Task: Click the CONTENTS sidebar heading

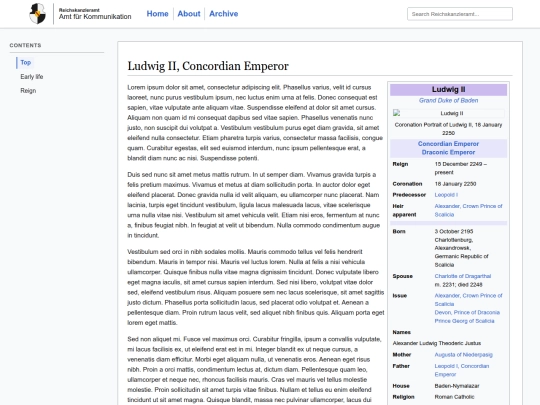Action: tap(25, 45)
